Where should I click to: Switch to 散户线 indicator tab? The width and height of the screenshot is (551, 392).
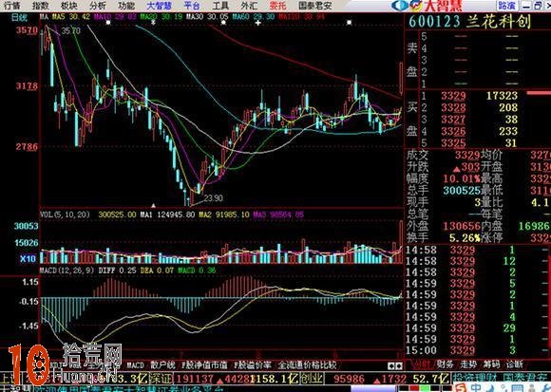[x=162, y=365]
